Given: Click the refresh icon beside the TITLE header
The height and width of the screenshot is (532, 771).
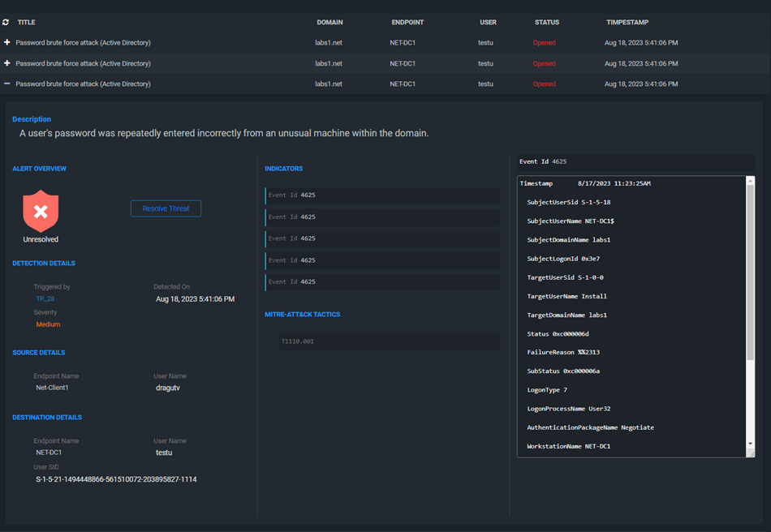Looking at the screenshot, I should 6,22.
